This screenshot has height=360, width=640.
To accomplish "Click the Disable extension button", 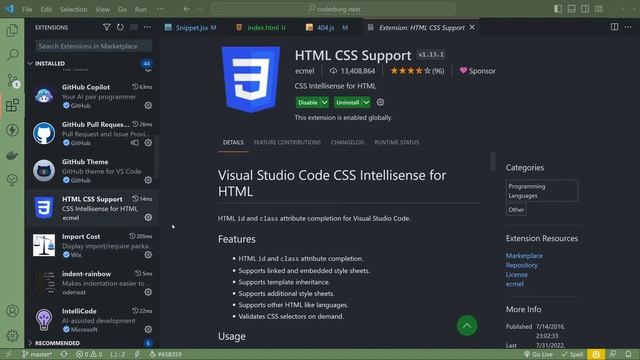I will coord(308,102).
